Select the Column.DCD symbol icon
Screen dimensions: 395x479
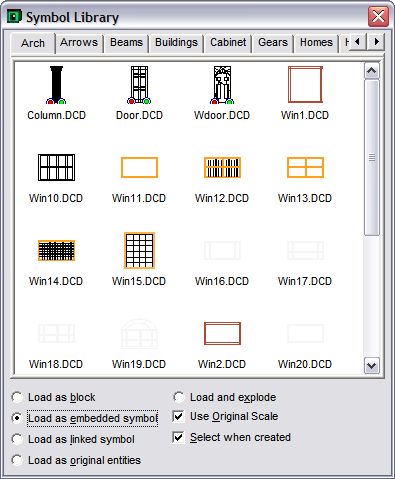click(56, 85)
